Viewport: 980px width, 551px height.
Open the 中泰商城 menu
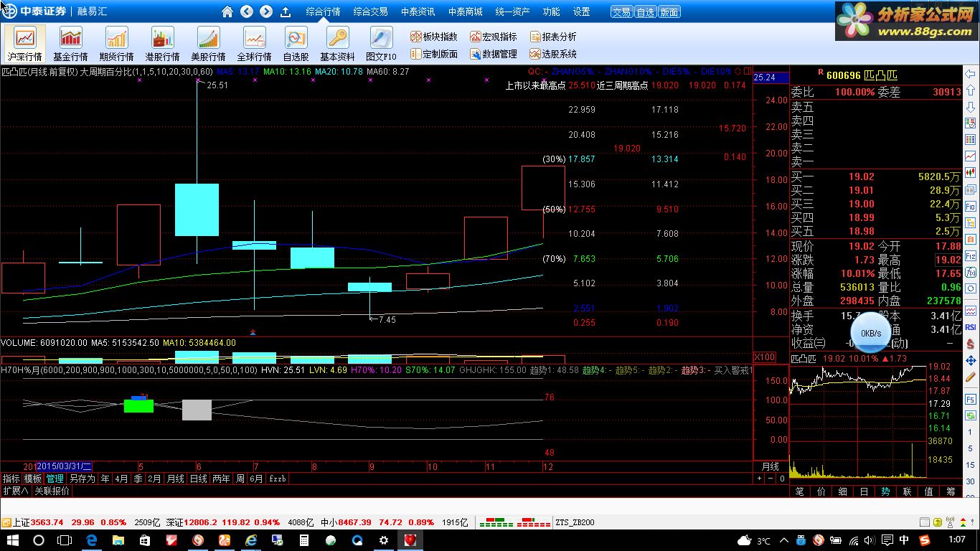coord(465,11)
